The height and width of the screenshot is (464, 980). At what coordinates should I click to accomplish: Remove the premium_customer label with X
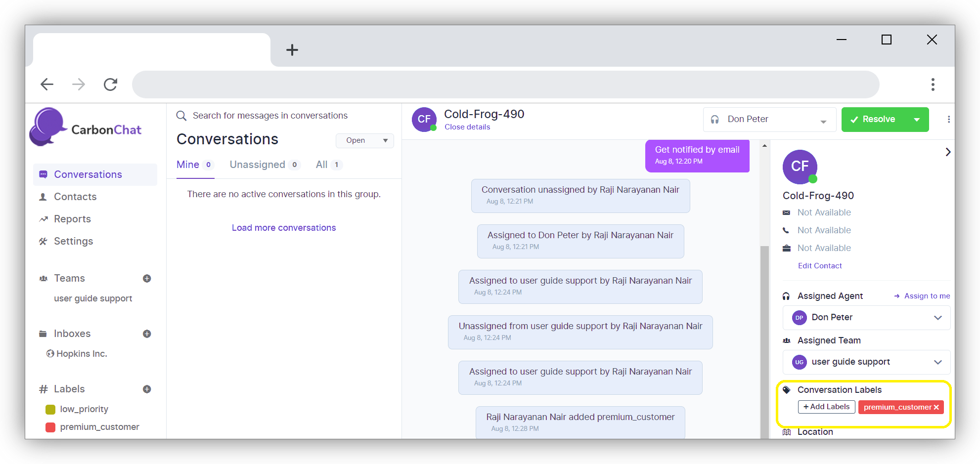pyautogui.click(x=936, y=407)
